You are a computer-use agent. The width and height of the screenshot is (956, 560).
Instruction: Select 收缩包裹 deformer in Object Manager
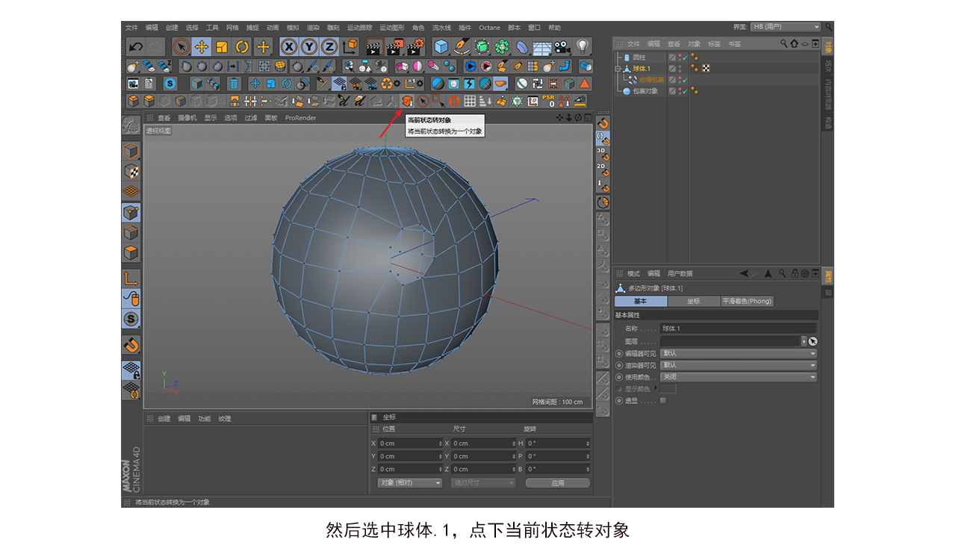[x=651, y=80]
